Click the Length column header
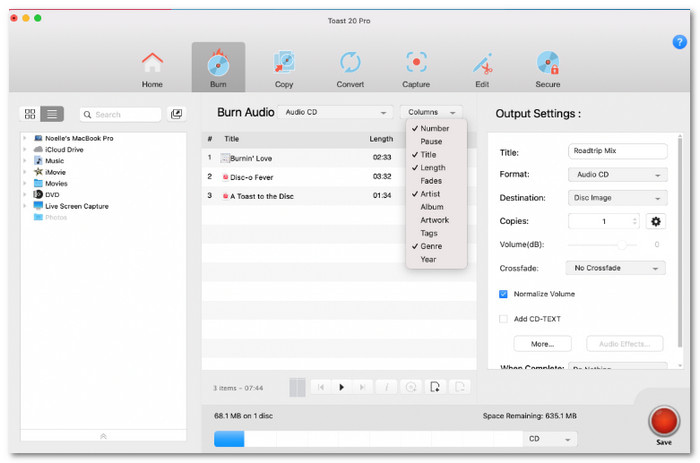Viewport: 700px width, 463px height. pyautogui.click(x=381, y=139)
